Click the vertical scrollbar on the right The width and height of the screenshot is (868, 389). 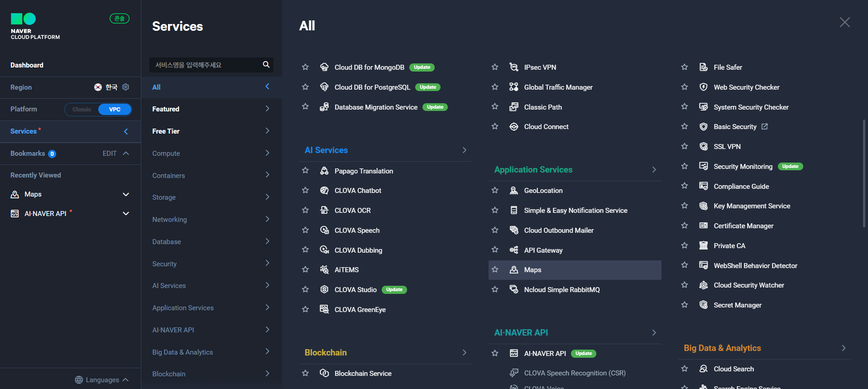click(x=864, y=173)
